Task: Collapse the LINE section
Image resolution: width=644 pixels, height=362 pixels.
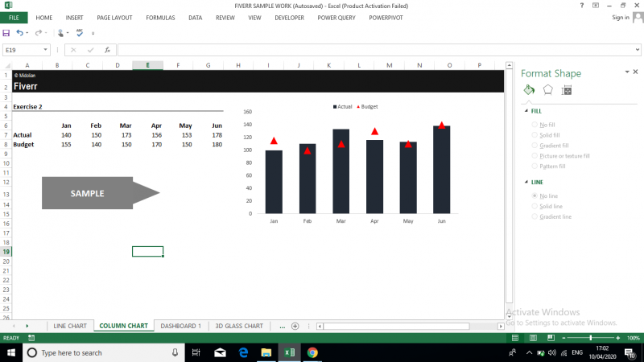Action: pyautogui.click(x=526, y=182)
